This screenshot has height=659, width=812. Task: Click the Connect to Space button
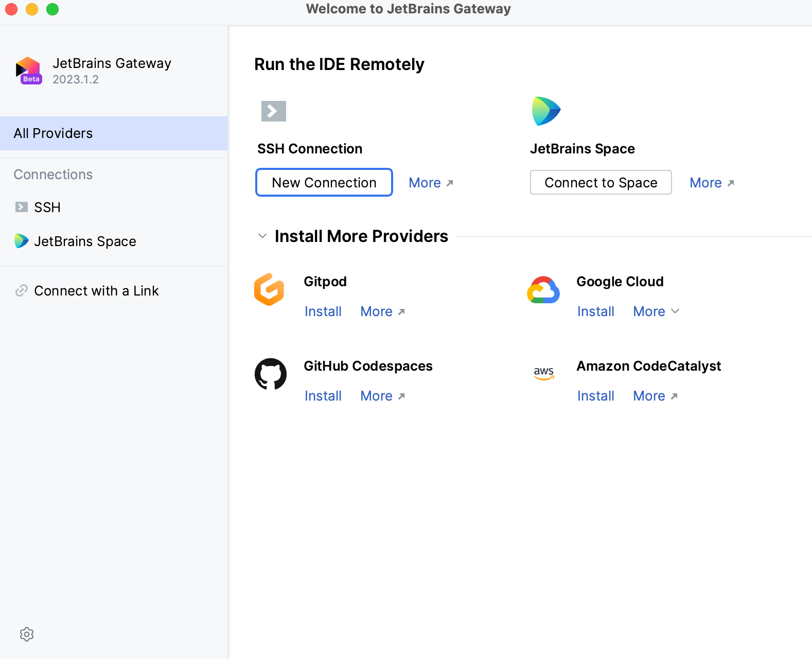click(x=601, y=182)
